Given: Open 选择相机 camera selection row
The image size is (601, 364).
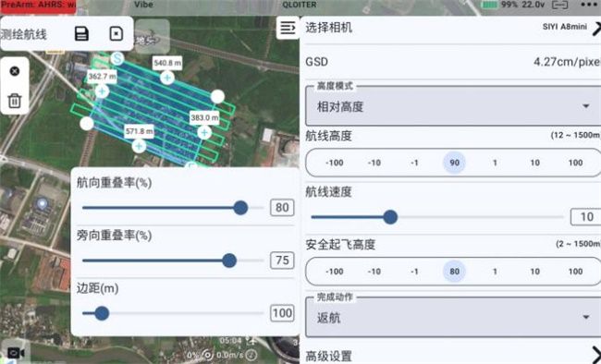Looking at the screenshot, I should tap(453, 28).
